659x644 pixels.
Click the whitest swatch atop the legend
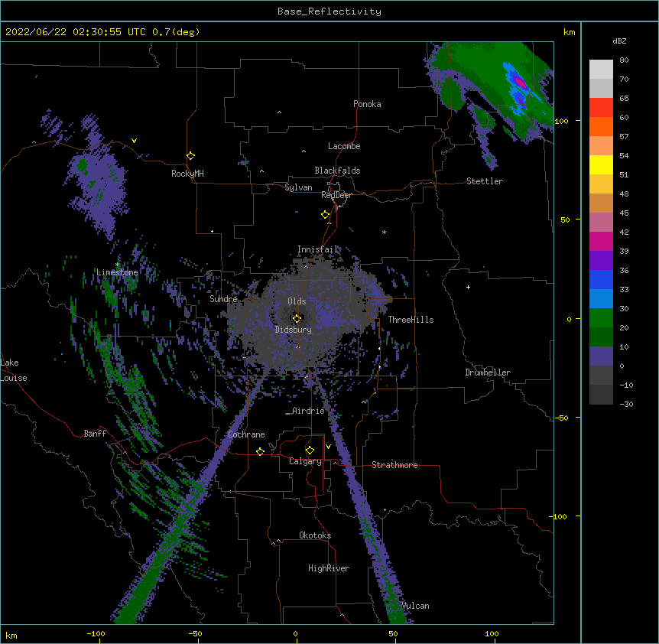point(601,70)
